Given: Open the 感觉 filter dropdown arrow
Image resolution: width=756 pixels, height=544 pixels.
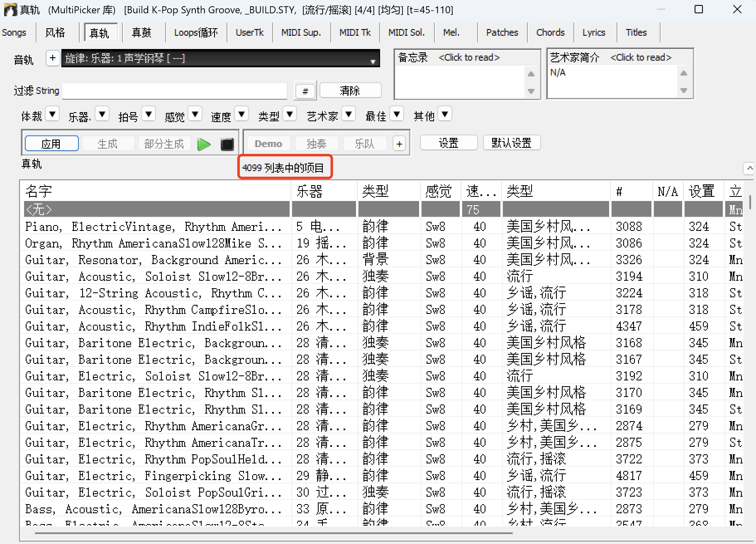Looking at the screenshot, I should [x=195, y=114].
